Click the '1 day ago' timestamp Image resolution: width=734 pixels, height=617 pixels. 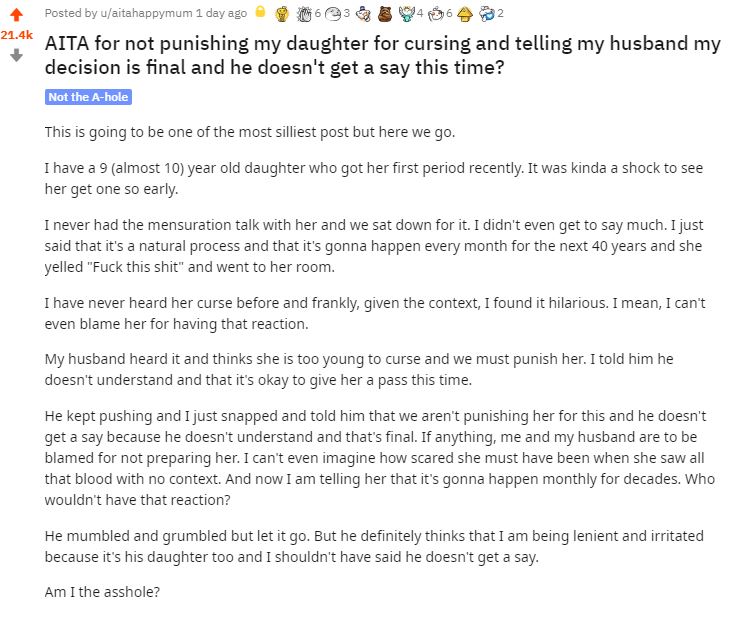pos(221,13)
